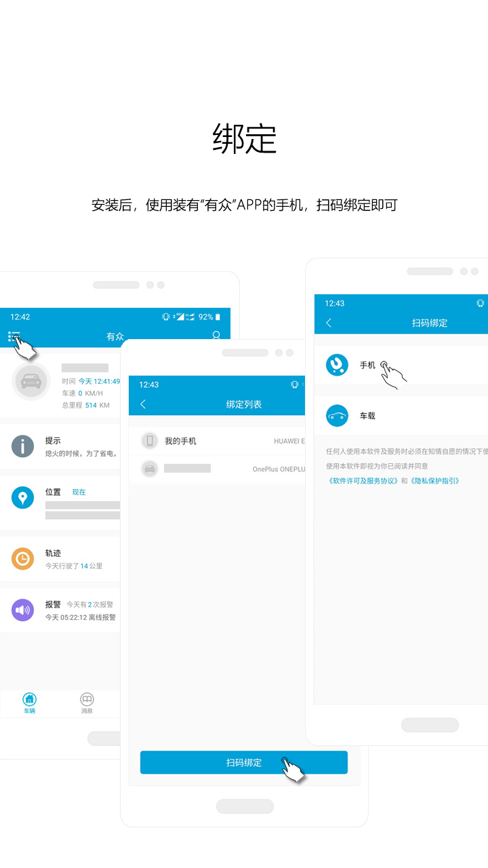Choose the 手机 option icon
The height and width of the screenshot is (868, 488).
(337, 365)
